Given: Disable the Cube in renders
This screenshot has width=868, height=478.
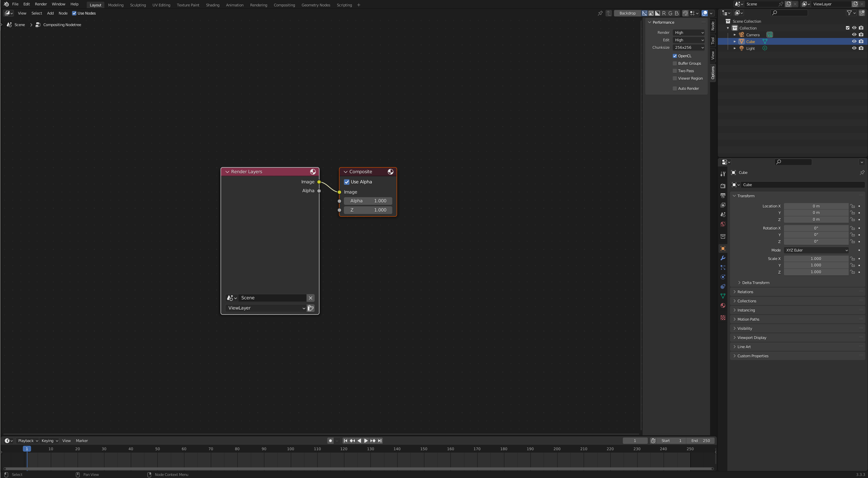Looking at the screenshot, I should (x=861, y=41).
